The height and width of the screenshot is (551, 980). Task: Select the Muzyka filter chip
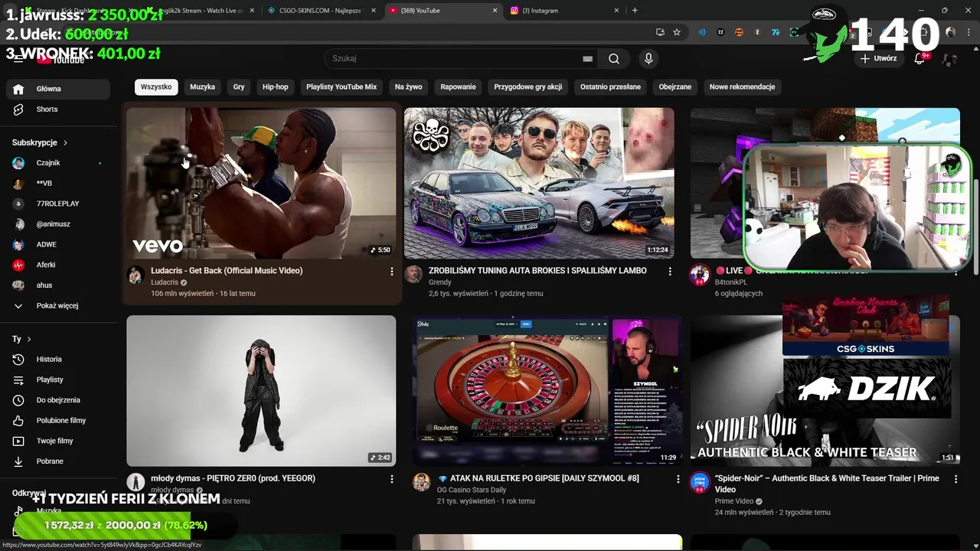pos(202,87)
